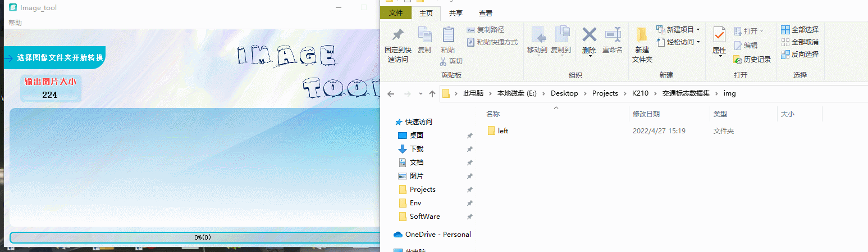This screenshot has height=252, width=868.
Task: Click the conversion progress bar
Action: pos(194,237)
